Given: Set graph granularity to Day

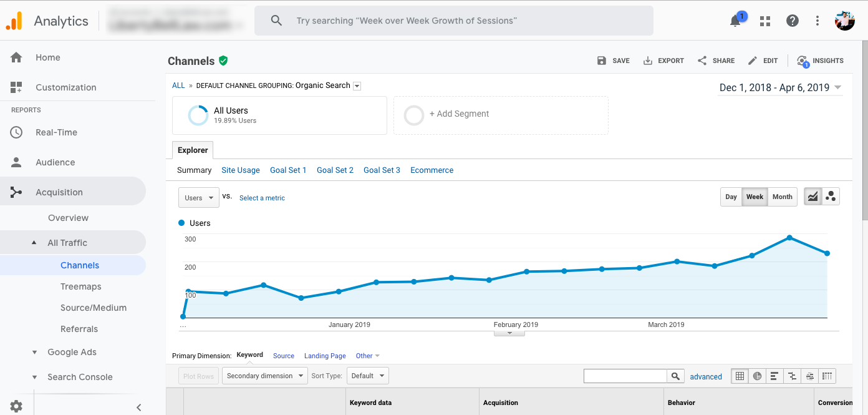Looking at the screenshot, I should pyautogui.click(x=731, y=197).
